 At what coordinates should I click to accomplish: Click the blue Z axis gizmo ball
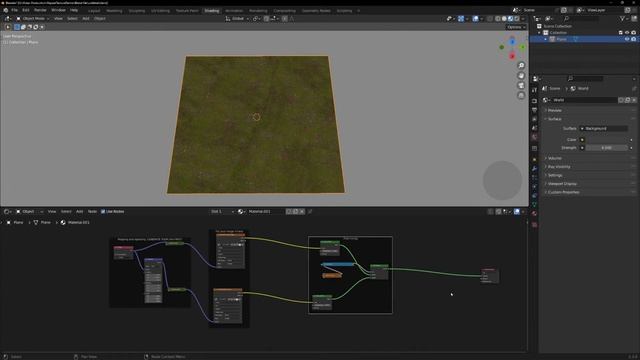pos(512,42)
